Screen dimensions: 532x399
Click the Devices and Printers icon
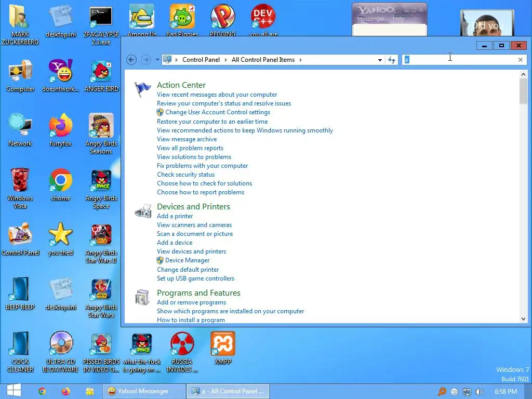(x=143, y=211)
